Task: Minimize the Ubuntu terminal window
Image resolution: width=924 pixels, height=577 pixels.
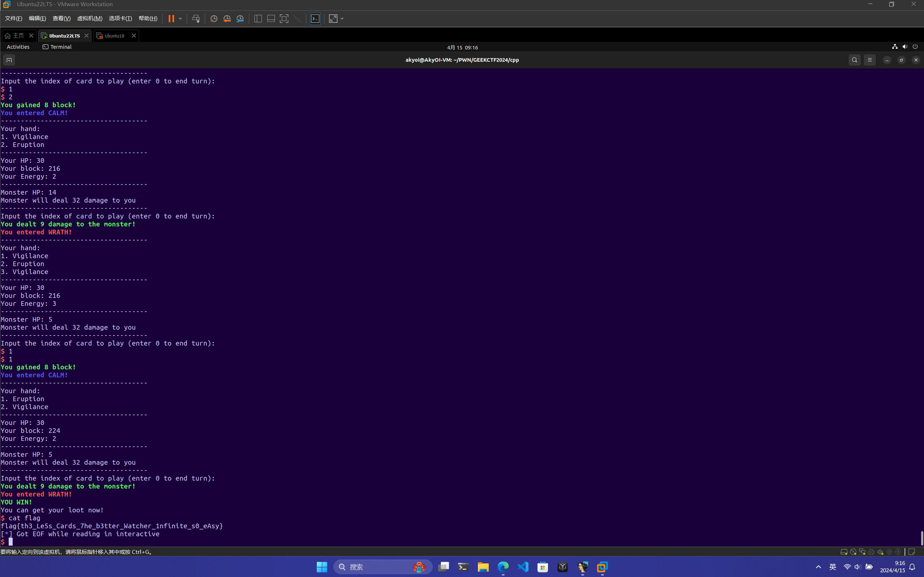Action: click(x=887, y=60)
